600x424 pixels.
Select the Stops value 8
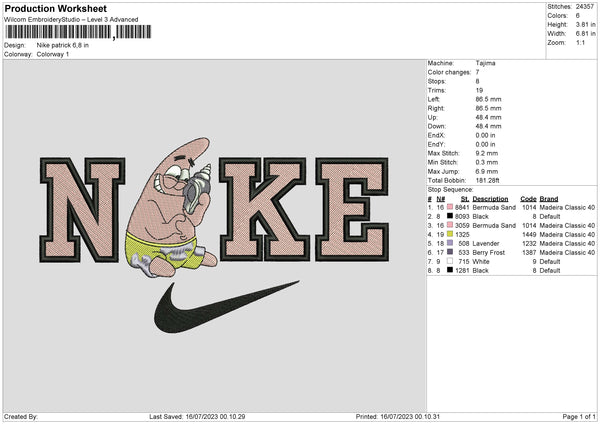[x=477, y=81]
